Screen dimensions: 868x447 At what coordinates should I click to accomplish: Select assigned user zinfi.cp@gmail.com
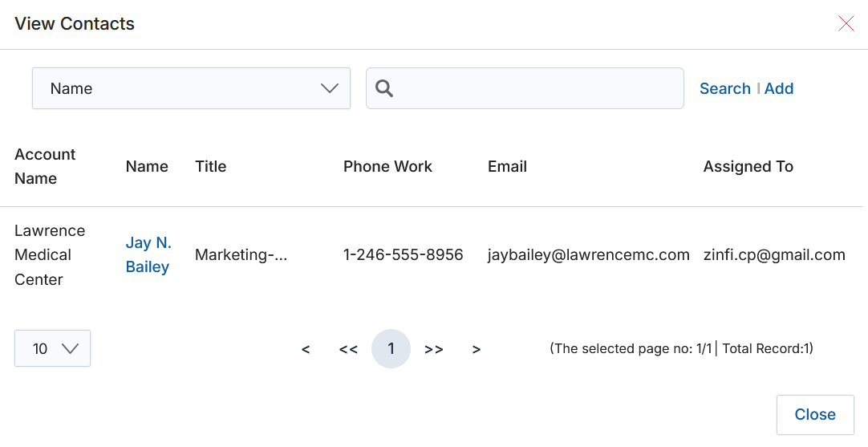(774, 254)
